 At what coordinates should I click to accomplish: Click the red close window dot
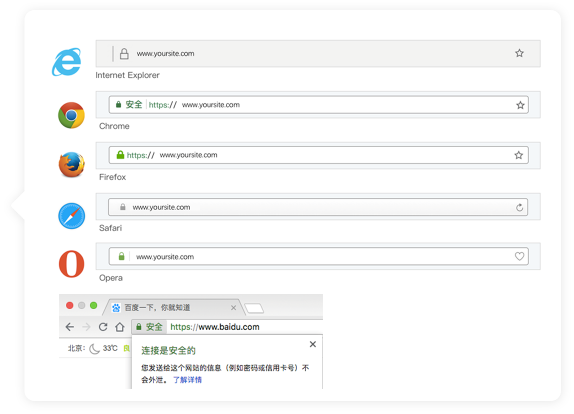70,305
